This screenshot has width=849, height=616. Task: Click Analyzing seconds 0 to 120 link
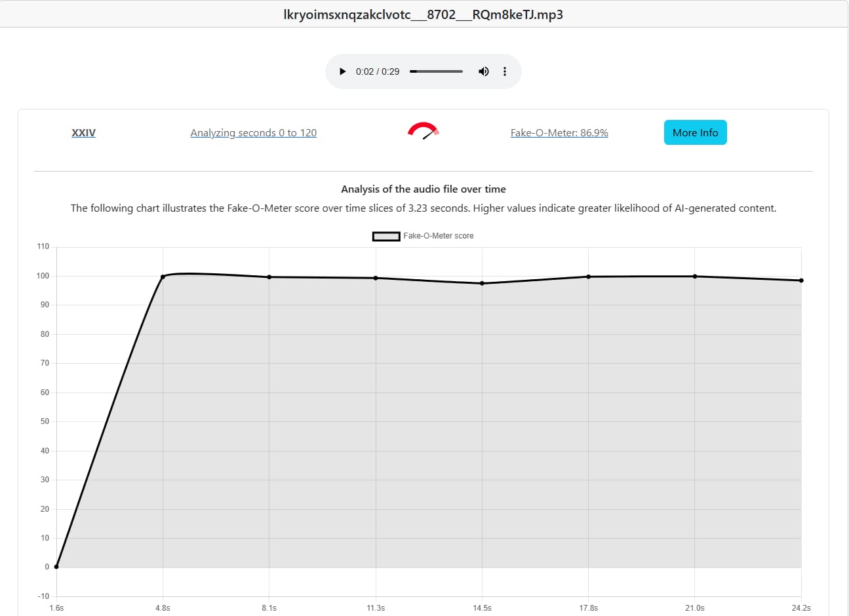click(x=253, y=133)
